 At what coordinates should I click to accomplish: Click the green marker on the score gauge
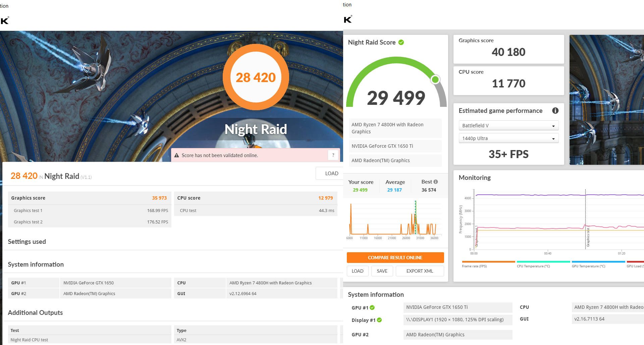click(435, 79)
